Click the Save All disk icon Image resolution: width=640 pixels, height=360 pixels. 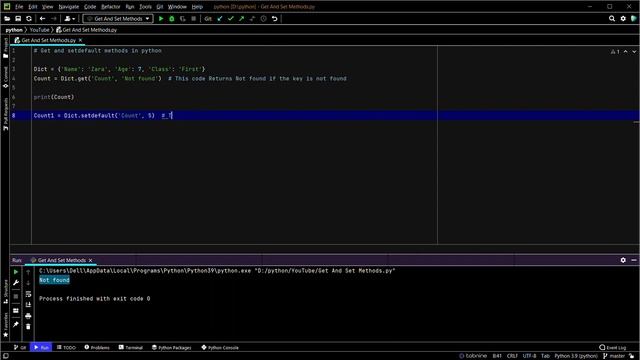point(18,19)
